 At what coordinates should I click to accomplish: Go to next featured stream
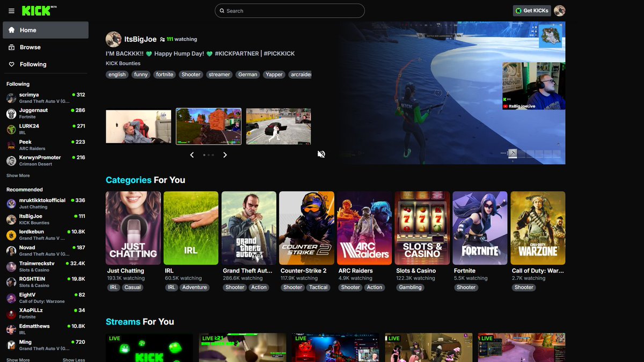coord(225,155)
